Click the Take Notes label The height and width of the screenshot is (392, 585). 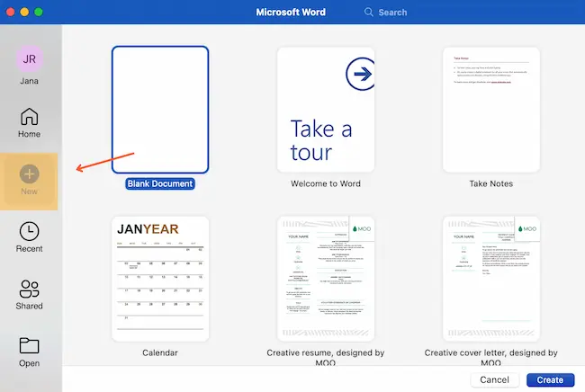coord(491,183)
